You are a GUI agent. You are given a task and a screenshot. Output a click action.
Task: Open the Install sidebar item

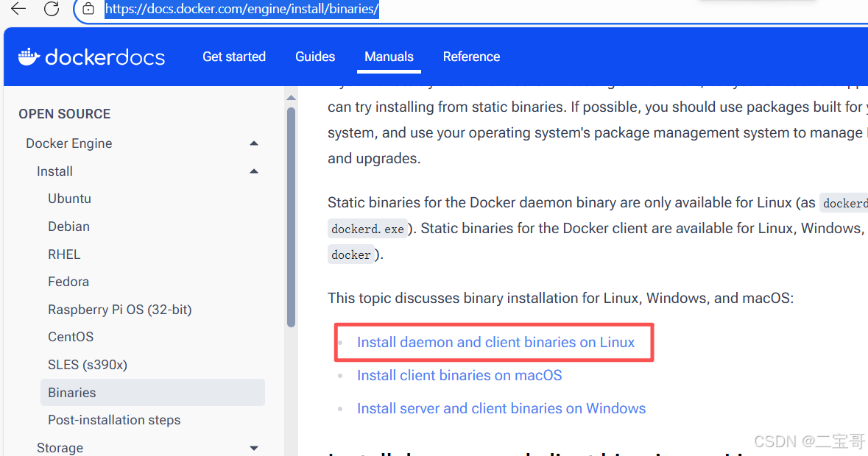tap(54, 171)
